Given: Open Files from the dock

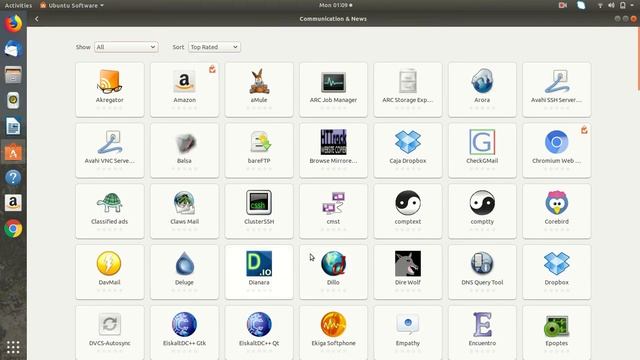Looking at the screenshot, I should (13, 75).
